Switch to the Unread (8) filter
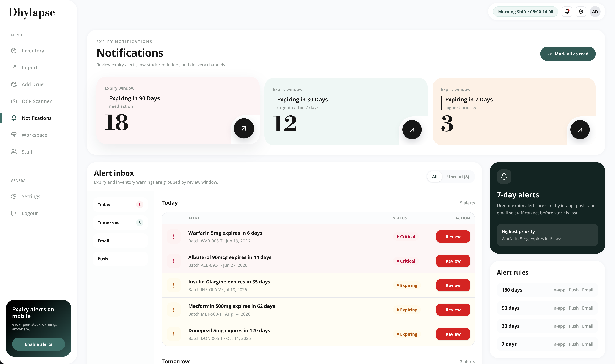Viewport: 615px width, 364px height. (458, 177)
